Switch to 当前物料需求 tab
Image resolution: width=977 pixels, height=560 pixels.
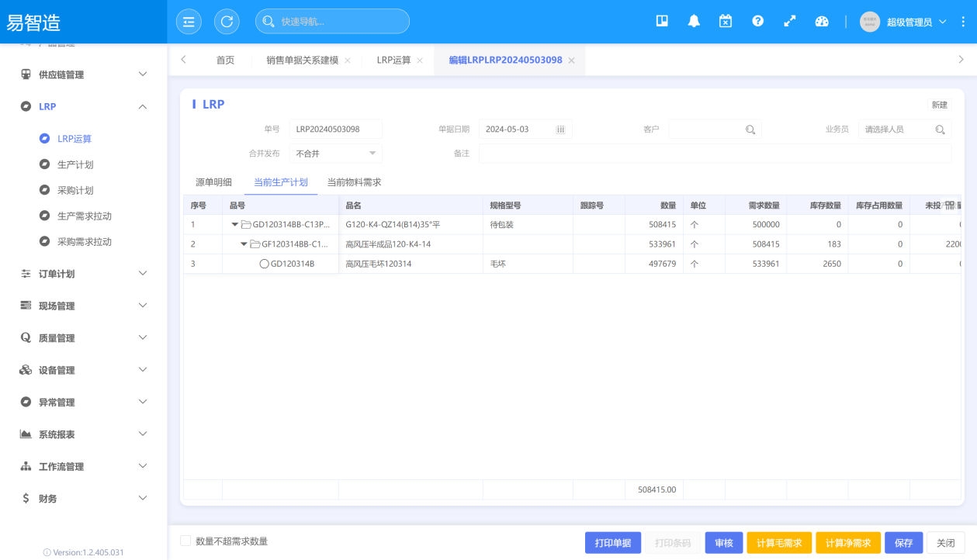(x=354, y=182)
